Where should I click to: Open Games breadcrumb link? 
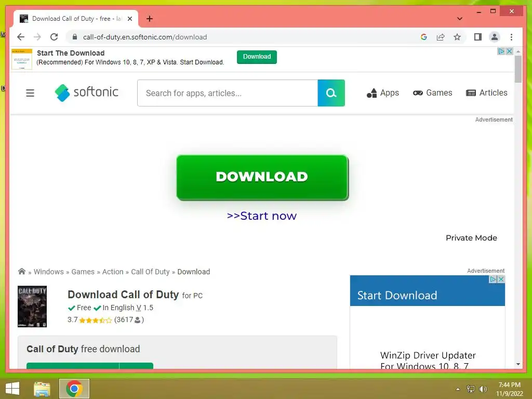(83, 272)
